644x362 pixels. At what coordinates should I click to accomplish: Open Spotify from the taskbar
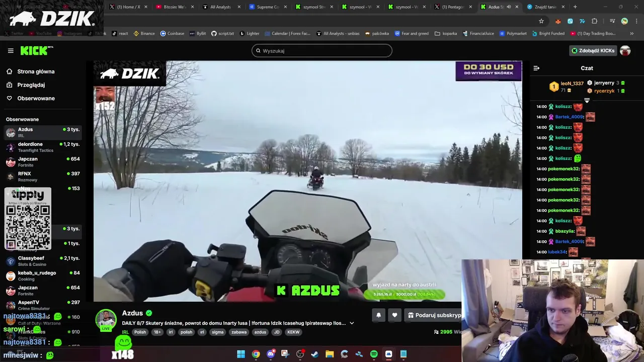tap(374, 354)
